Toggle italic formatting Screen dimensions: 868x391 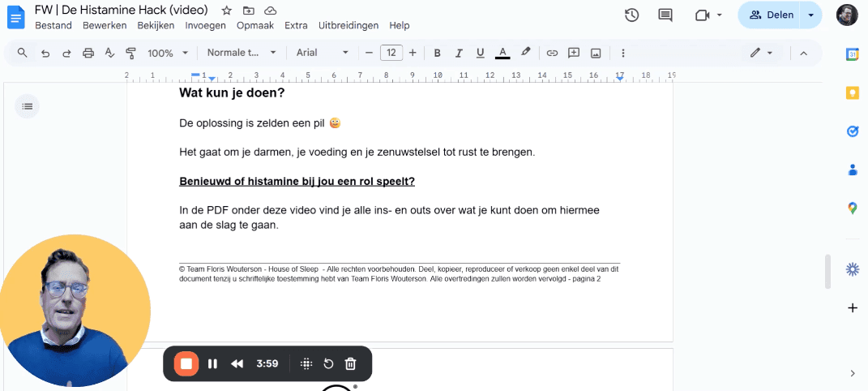point(459,54)
